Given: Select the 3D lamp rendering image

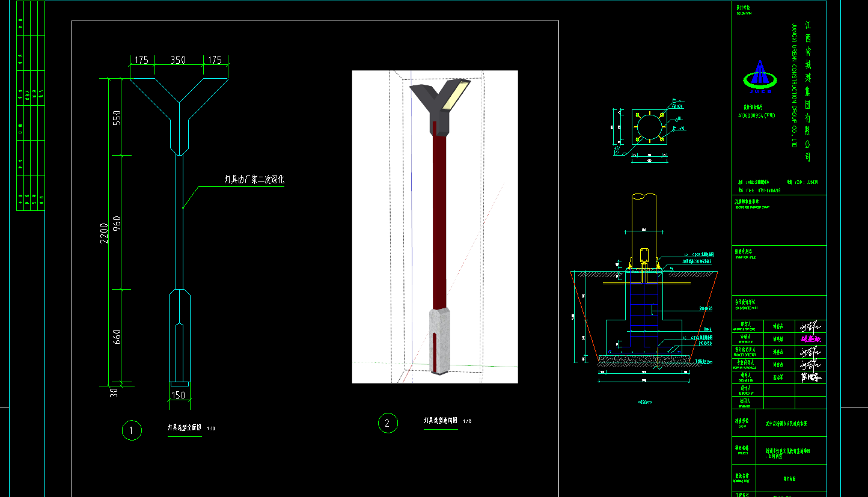Looking at the screenshot, I should [x=435, y=227].
